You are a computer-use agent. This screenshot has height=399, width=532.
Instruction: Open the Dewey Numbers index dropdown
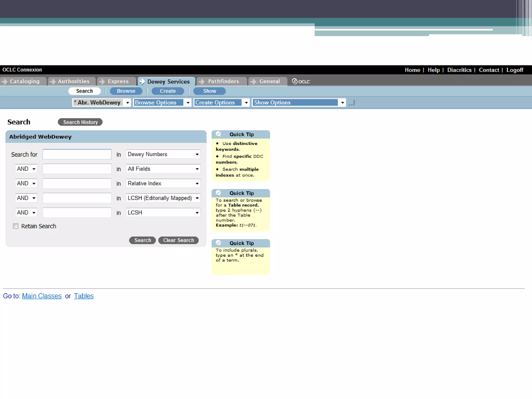pos(163,154)
